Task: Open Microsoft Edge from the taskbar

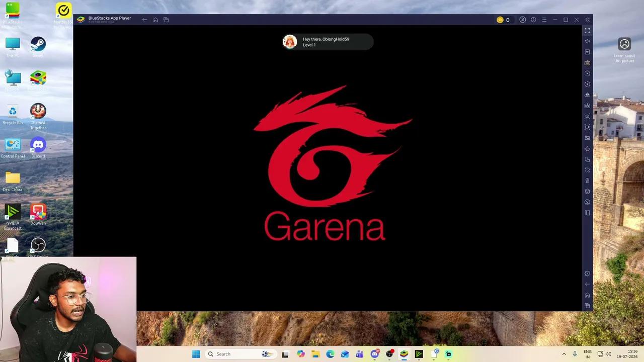Action: [x=330, y=354]
